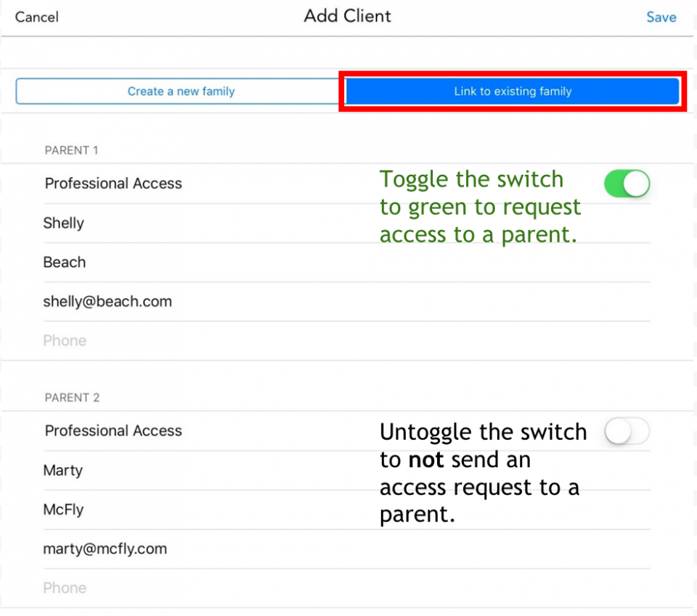Image resolution: width=697 pixels, height=616 pixels.
Task: Enable Professional Access for Parent 2
Action: (627, 431)
